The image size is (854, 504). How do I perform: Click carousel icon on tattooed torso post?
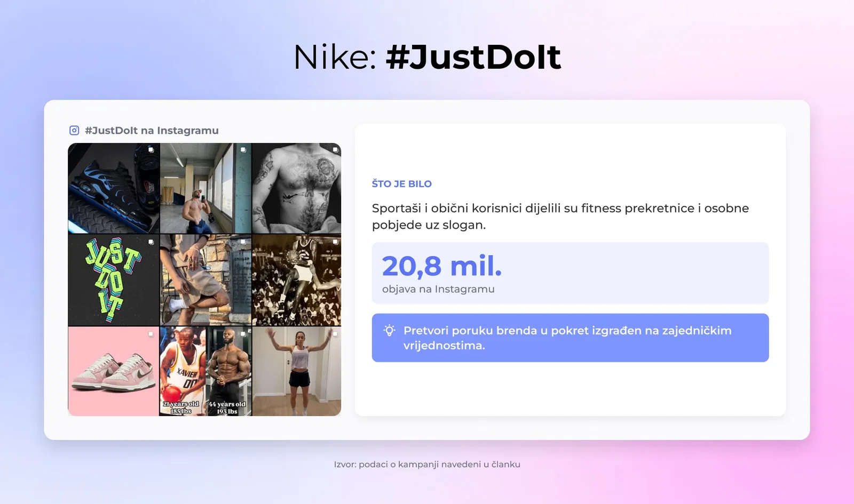click(335, 150)
